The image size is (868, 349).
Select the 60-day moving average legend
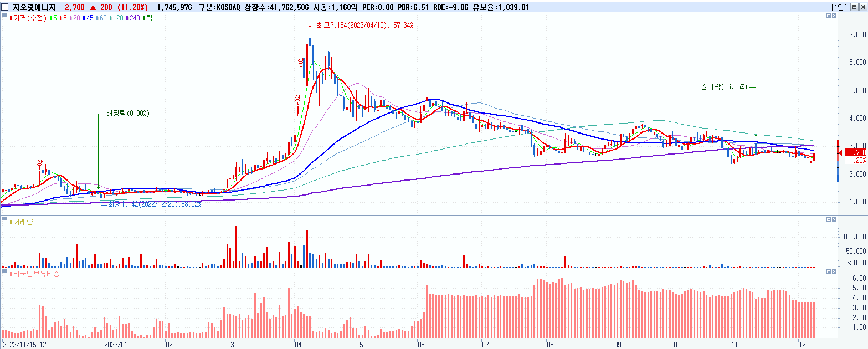point(102,18)
